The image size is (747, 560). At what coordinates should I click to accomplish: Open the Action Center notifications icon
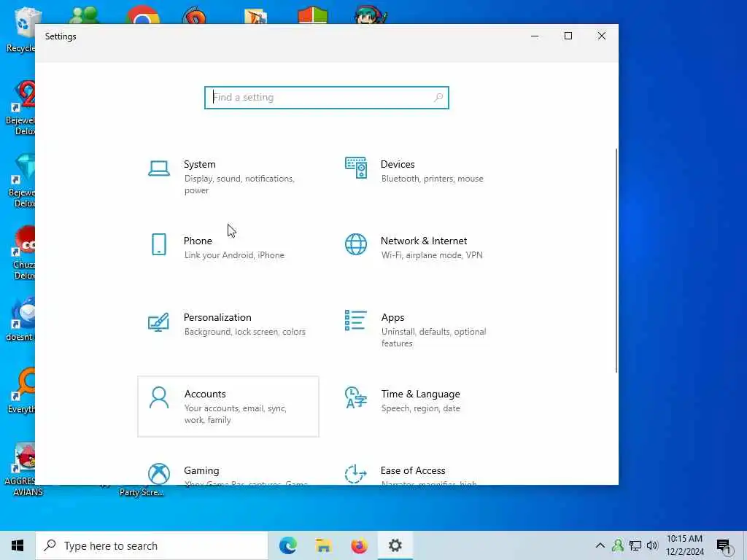click(724, 547)
